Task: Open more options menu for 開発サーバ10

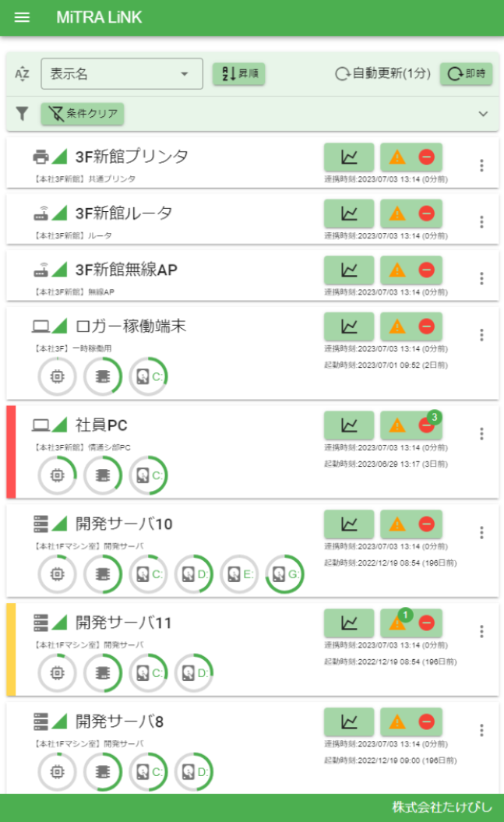Action: [x=481, y=532]
